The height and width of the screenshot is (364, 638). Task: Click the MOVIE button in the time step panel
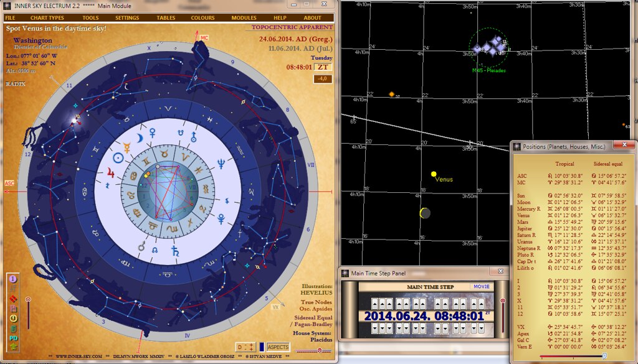(482, 286)
